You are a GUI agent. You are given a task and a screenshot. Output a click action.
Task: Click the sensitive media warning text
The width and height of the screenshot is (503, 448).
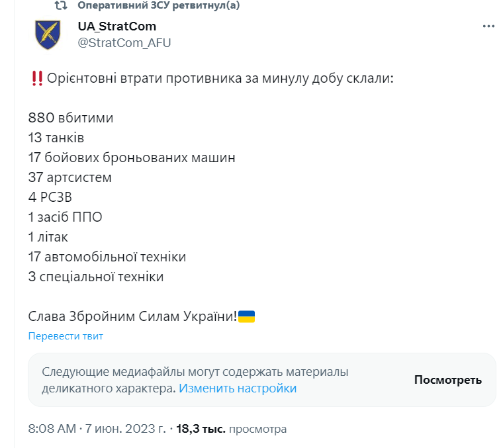[x=195, y=380]
